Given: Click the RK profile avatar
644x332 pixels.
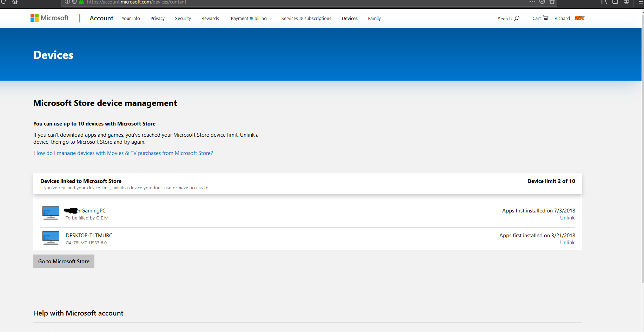Looking at the screenshot, I should point(579,18).
